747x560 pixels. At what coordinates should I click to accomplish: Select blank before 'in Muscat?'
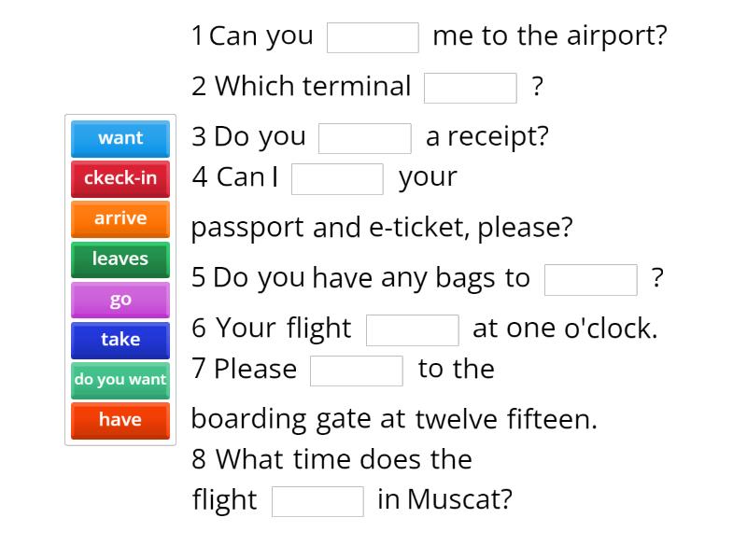tap(317, 501)
